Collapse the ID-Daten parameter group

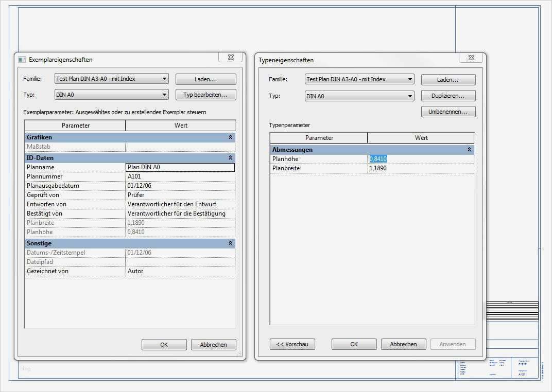coord(230,157)
